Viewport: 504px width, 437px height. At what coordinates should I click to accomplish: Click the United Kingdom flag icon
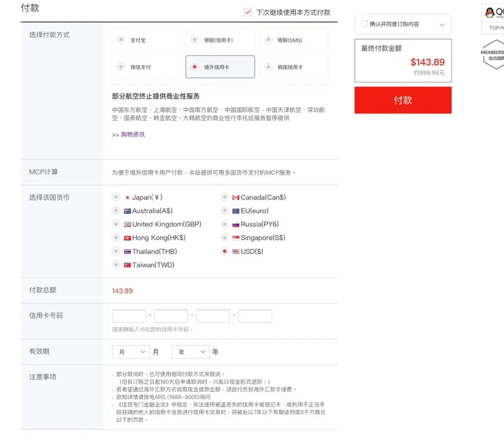(127, 224)
